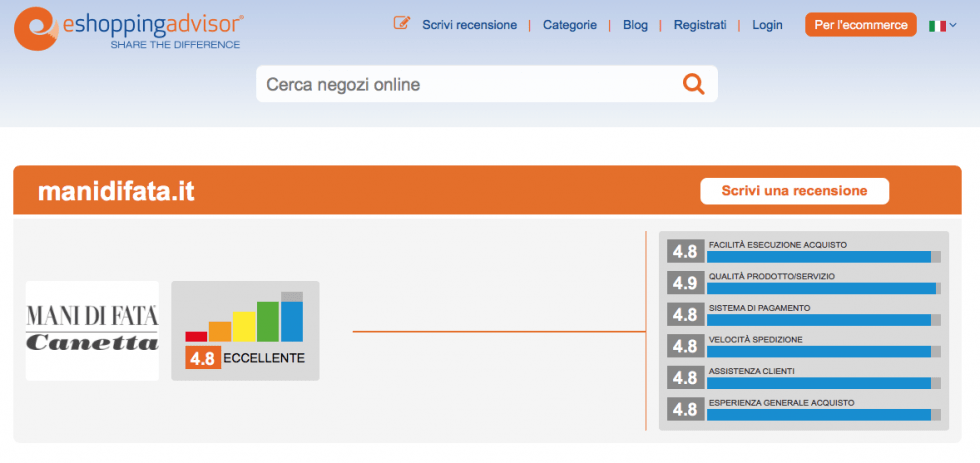980x463 pixels.
Task: Click the orange magnifying glass search icon
Action: point(693,84)
